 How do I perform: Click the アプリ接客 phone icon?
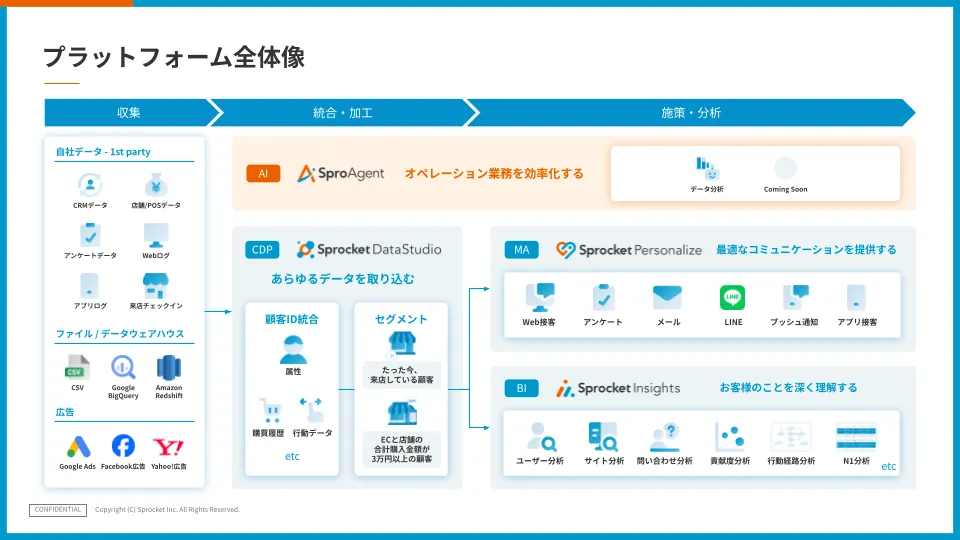tap(856, 298)
